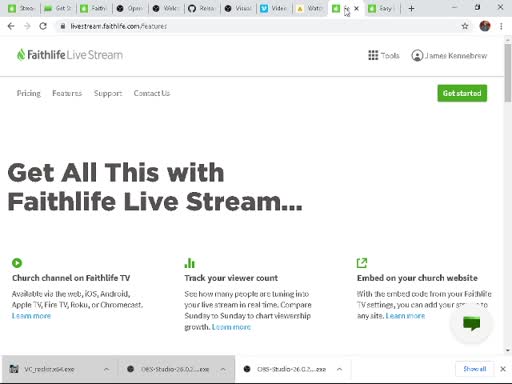Viewport: 512px width, 384px height.
Task: Open the rightmost OBS-Studio exe download
Action: (x=286, y=369)
